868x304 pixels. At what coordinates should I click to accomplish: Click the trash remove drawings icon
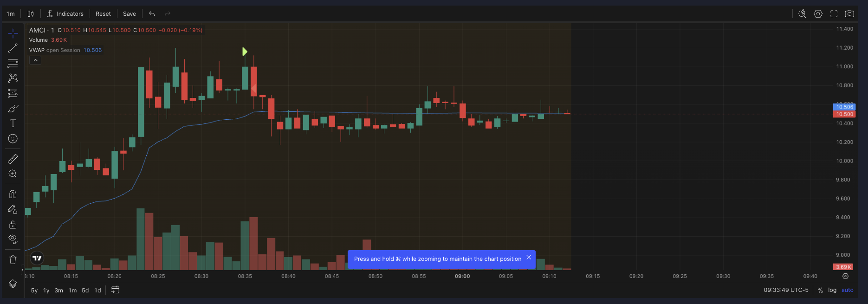point(13,260)
